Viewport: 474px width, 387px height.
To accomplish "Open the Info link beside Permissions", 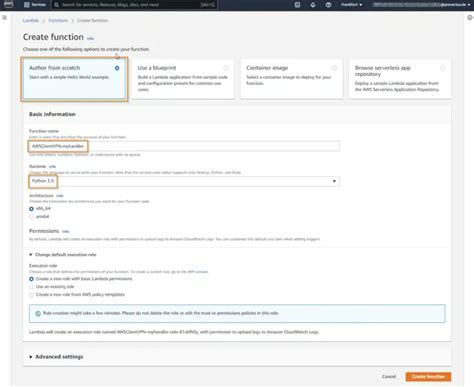I will point(66,231).
